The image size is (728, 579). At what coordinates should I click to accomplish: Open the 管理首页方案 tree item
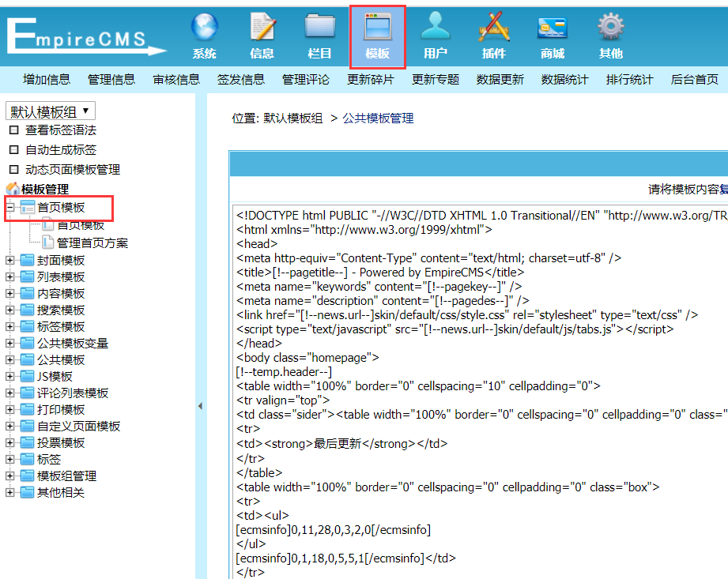(92, 243)
